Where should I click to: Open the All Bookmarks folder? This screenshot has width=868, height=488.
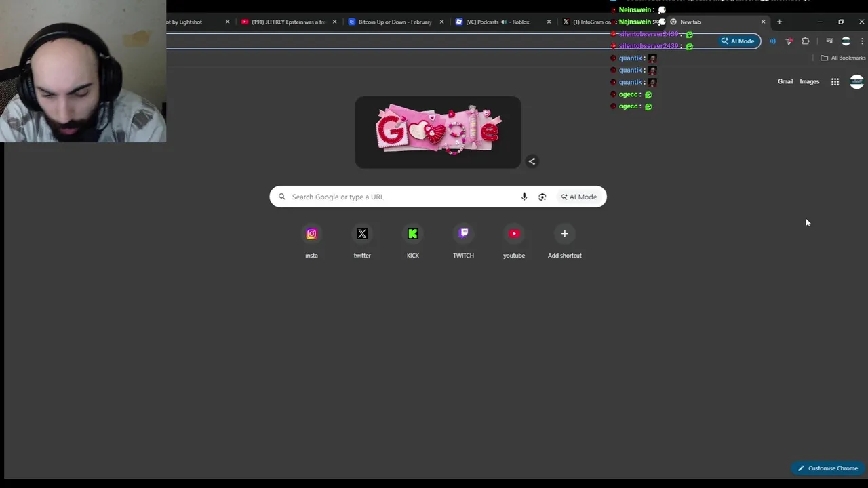point(843,58)
